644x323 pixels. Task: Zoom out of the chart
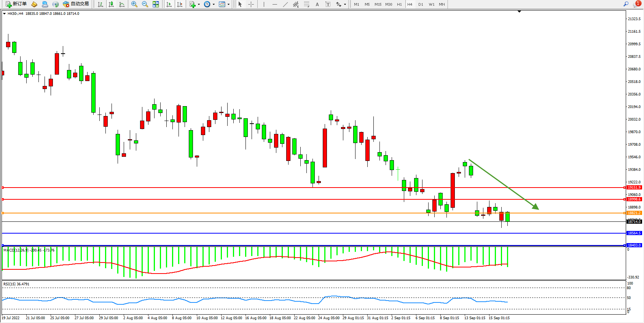coord(145,4)
